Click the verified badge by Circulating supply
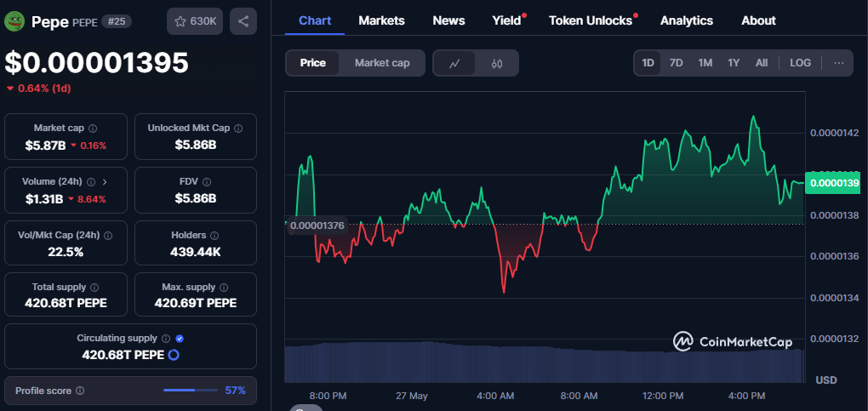This screenshot has width=868, height=411. click(180, 339)
